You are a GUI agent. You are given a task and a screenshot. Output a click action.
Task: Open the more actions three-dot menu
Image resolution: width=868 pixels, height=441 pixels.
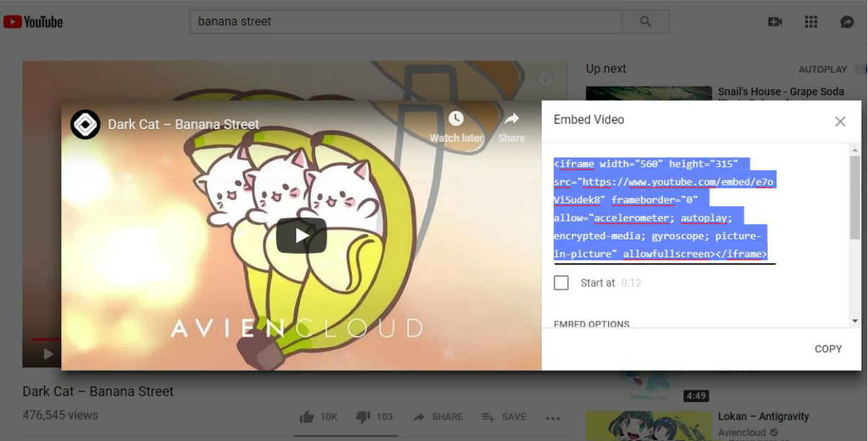coord(553,417)
